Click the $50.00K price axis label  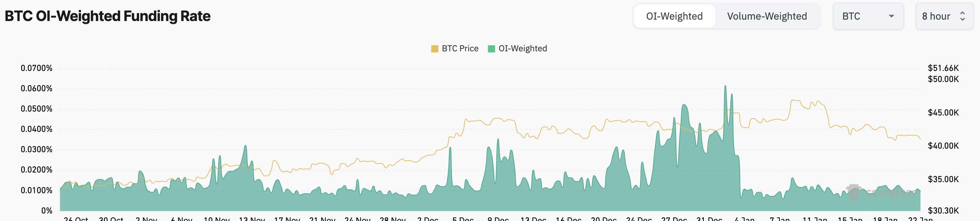click(x=943, y=79)
